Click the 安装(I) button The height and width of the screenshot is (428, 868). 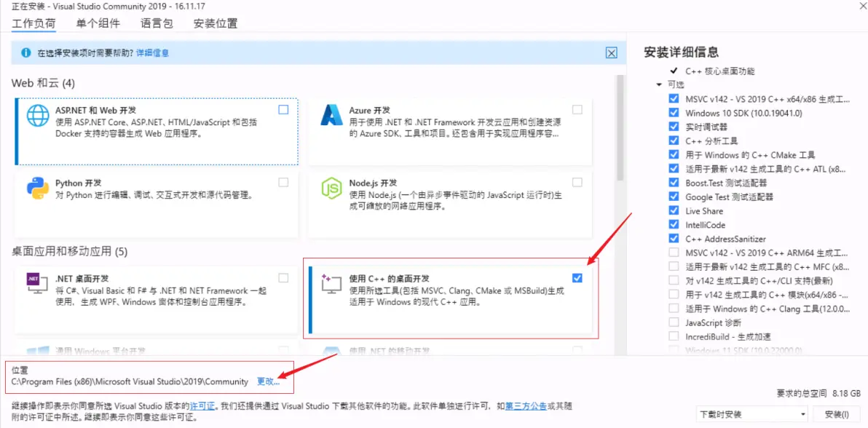[x=837, y=414]
